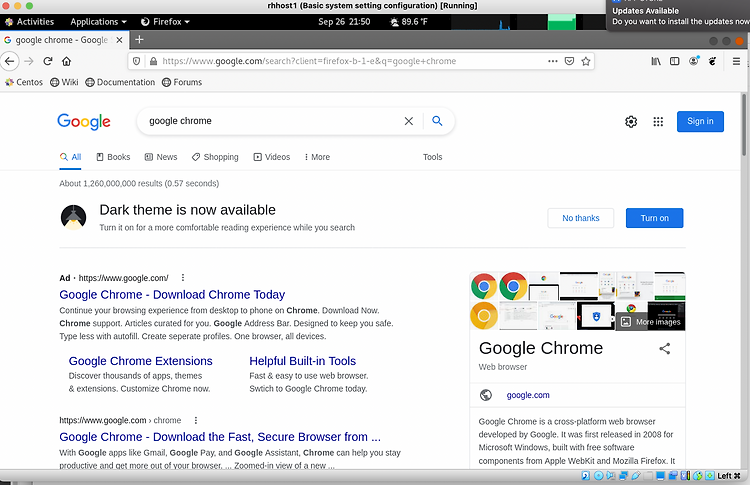Open options dots next to google.com › chrome
Viewport: 750px width, 485px height.
(196, 420)
